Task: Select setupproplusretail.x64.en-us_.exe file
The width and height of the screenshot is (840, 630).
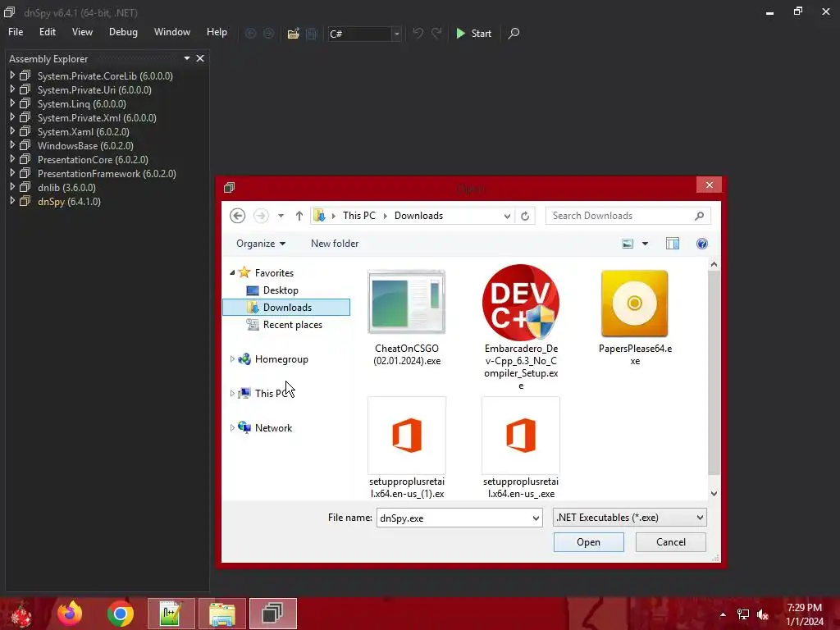Action: pos(521,448)
